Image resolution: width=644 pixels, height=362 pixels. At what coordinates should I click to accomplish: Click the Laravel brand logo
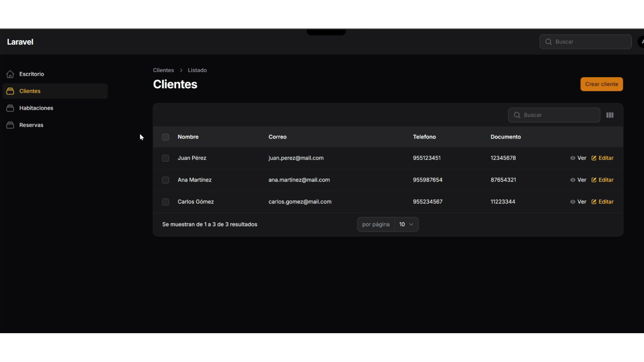pos(20,42)
